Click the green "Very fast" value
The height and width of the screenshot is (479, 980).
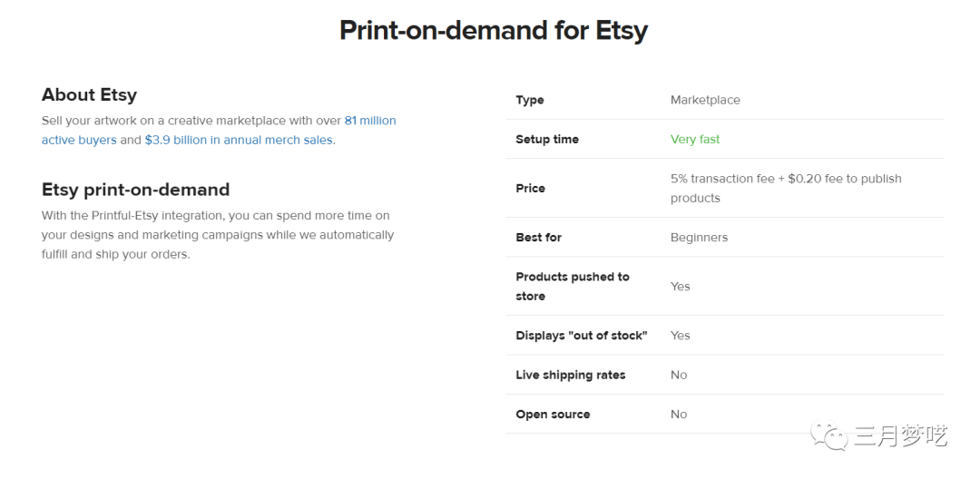695,140
